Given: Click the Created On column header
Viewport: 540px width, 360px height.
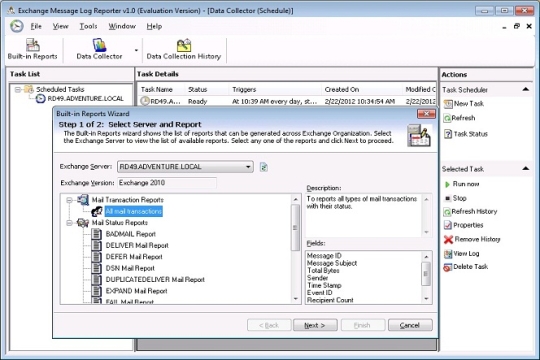Looking at the screenshot, I should 362,90.
